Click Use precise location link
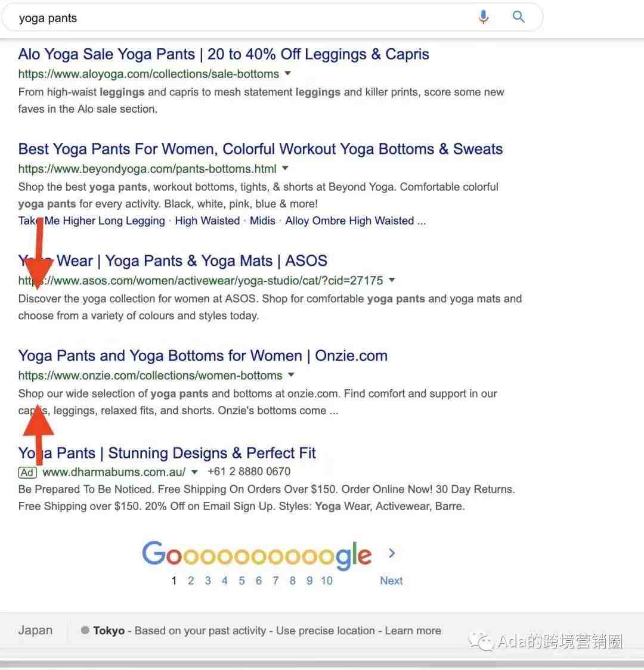The width and height of the screenshot is (644, 670). click(325, 631)
